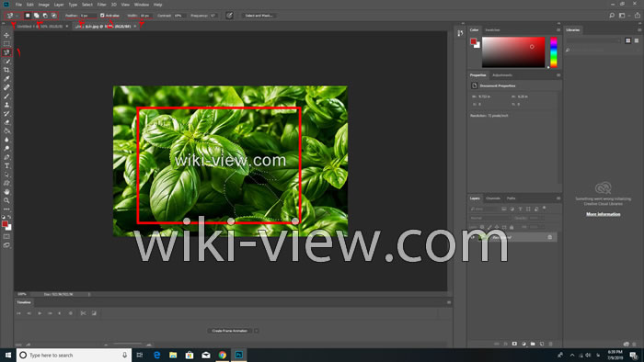
Task: Open the Timeline panel options menu
Action: pos(449,302)
